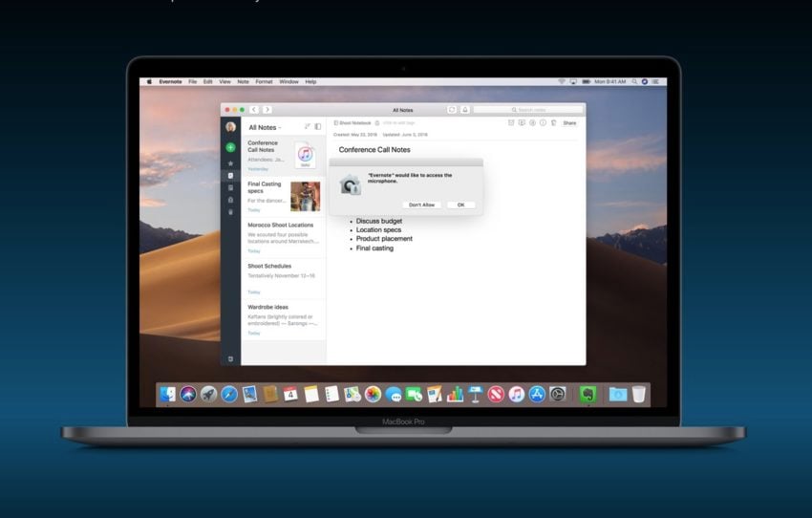Open the Evernote elephant icon in the Dock
Screen dimensions: 812x518
pos(588,395)
